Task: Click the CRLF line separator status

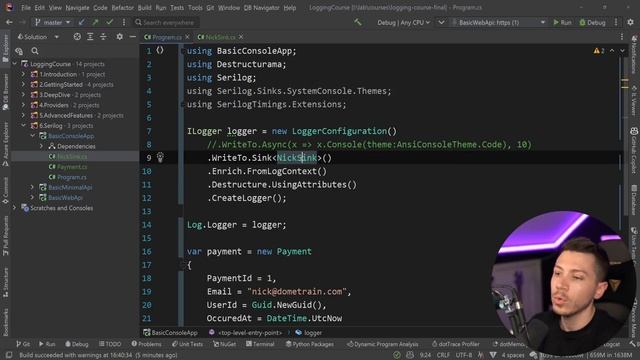Action: (x=443, y=355)
